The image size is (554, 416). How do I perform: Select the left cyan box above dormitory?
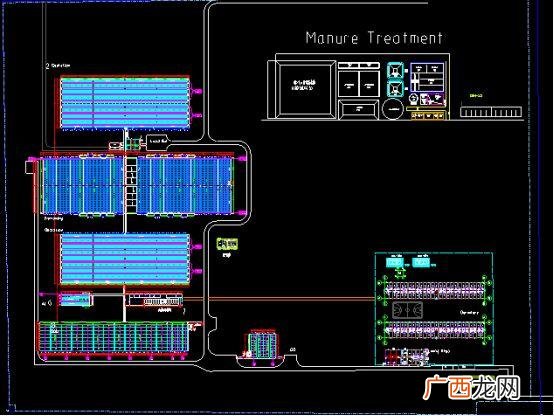point(395,263)
